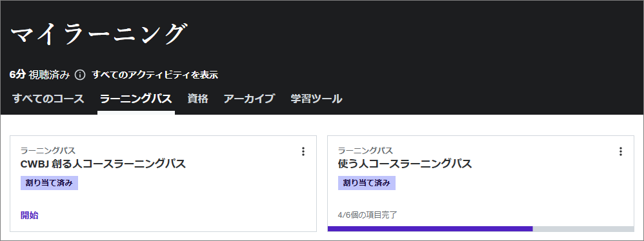Click the 4/6個の項目完了 progress text
This screenshot has width=644, height=241.
click(x=368, y=215)
